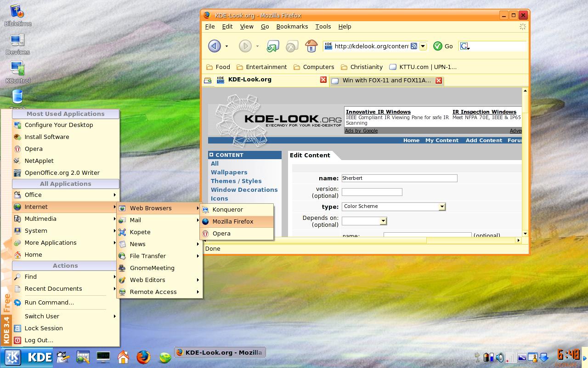Screen dimensions: 588x368
Task: Expand the Mail submenu
Action: pyautogui.click(x=159, y=220)
